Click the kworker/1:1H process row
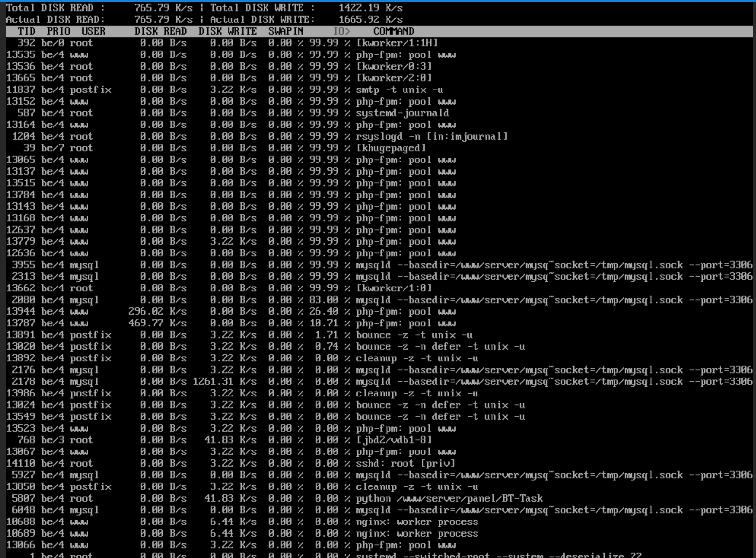Viewport: 756px width, 558px height. pyautogui.click(x=379, y=43)
